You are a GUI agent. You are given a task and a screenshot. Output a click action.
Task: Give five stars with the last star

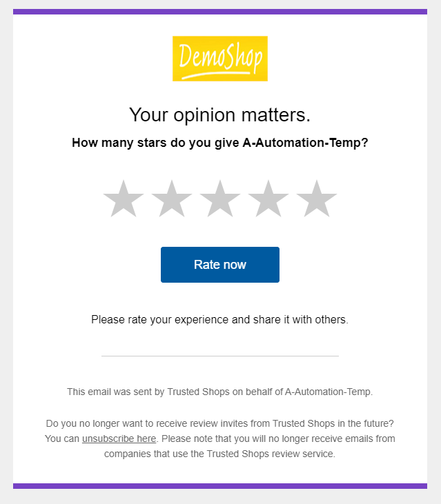click(x=317, y=199)
